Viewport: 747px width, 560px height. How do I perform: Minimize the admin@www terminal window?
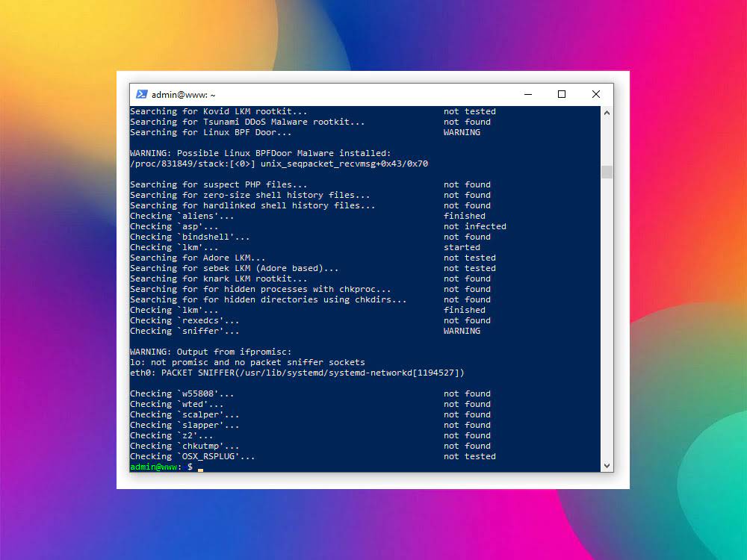click(x=527, y=94)
